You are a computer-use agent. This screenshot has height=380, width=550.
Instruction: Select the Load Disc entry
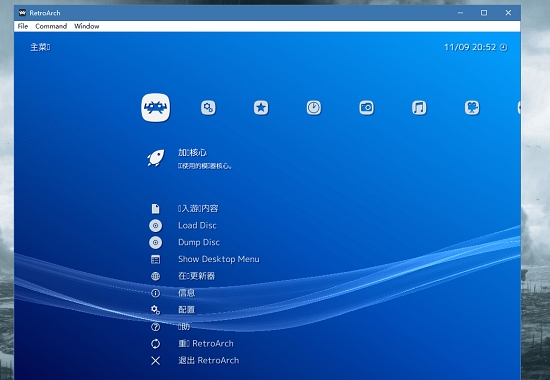coord(197,226)
